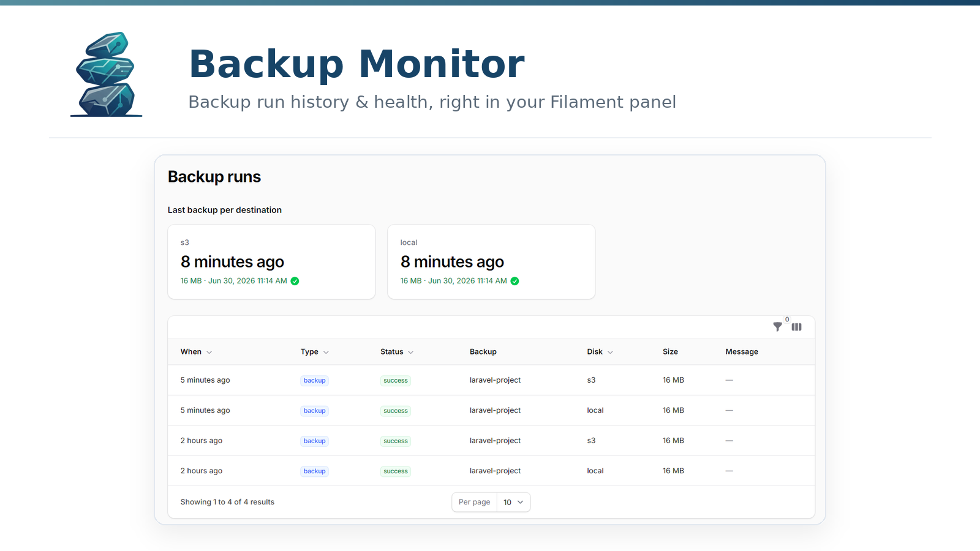The width and height of the screenshot is (980, 551).
Task: Click success badge in first 2 hours ago row
Action: point(396,441)
